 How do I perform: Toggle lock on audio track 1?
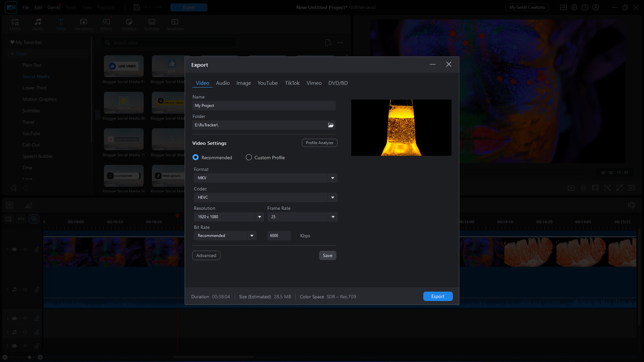[x=37, y=290]
